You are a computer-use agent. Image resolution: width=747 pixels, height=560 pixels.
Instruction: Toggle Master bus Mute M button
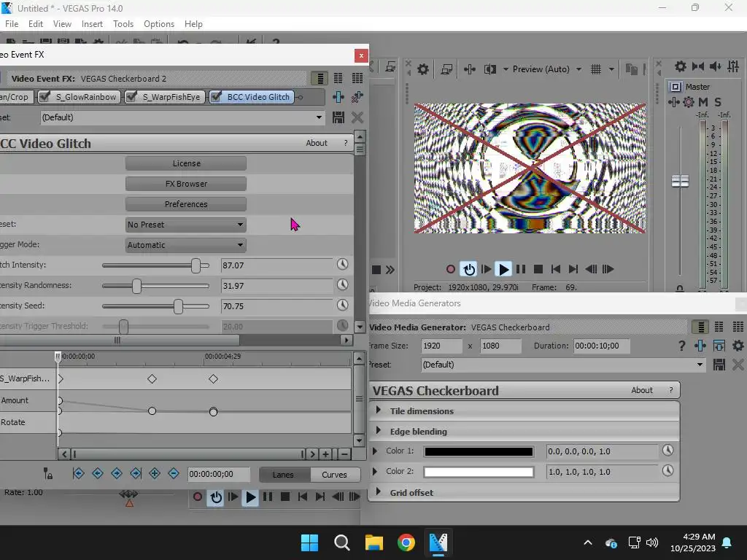(703, 102)
